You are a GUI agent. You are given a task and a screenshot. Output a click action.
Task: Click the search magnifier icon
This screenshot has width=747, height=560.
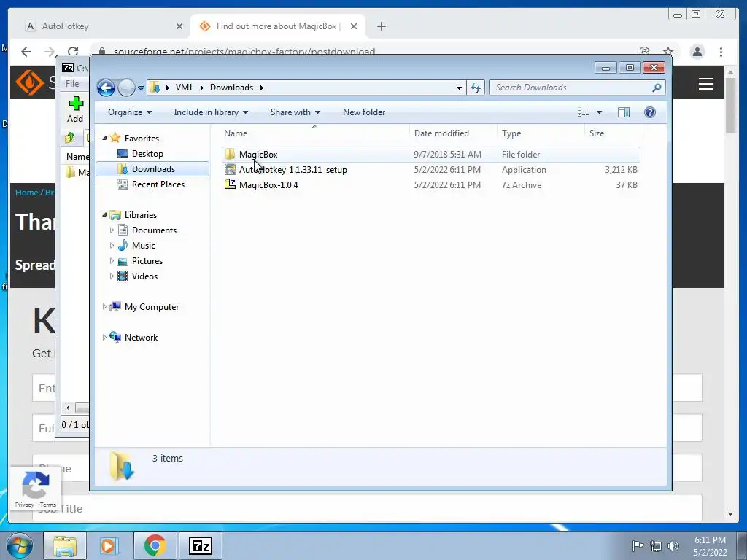point(657,87)
